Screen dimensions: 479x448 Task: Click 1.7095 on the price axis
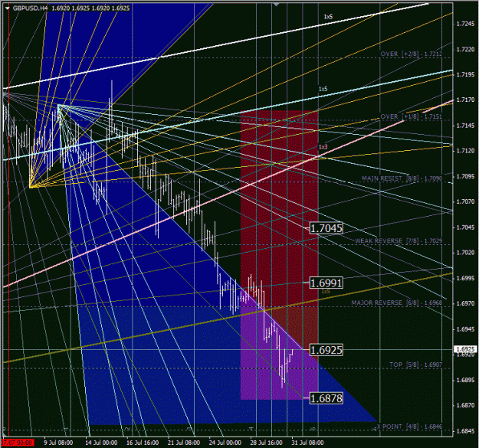click(465, 176)
